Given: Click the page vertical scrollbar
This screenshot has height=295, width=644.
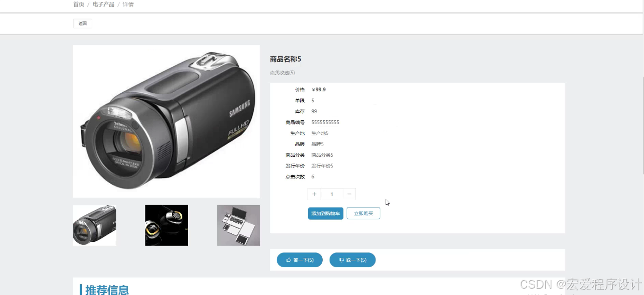Looking at the screenshot, I should coord(643,125).
